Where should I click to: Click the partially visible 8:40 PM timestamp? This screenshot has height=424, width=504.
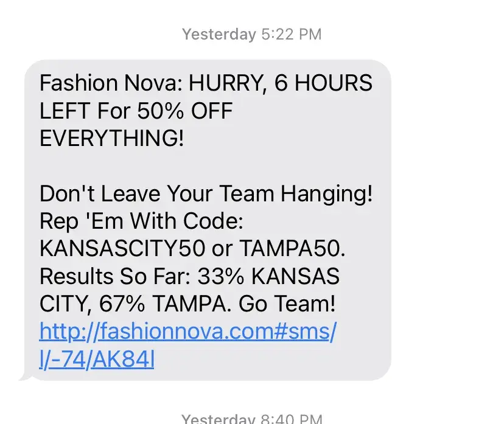coord(251,419)
